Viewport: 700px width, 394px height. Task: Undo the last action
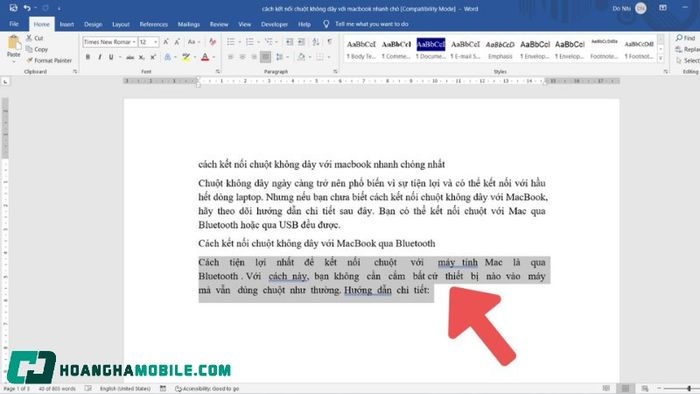(27, 8)
